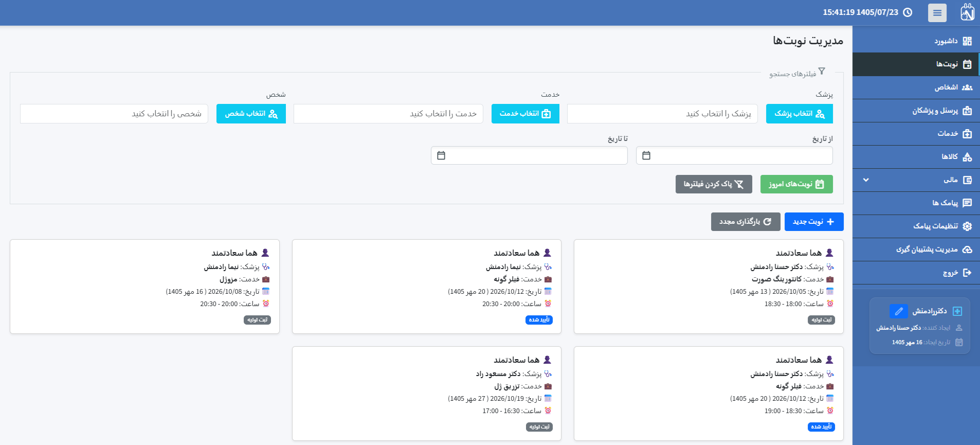Open calendar picker in از تاریخ field

pyautogui.click(x=646, y=155)
